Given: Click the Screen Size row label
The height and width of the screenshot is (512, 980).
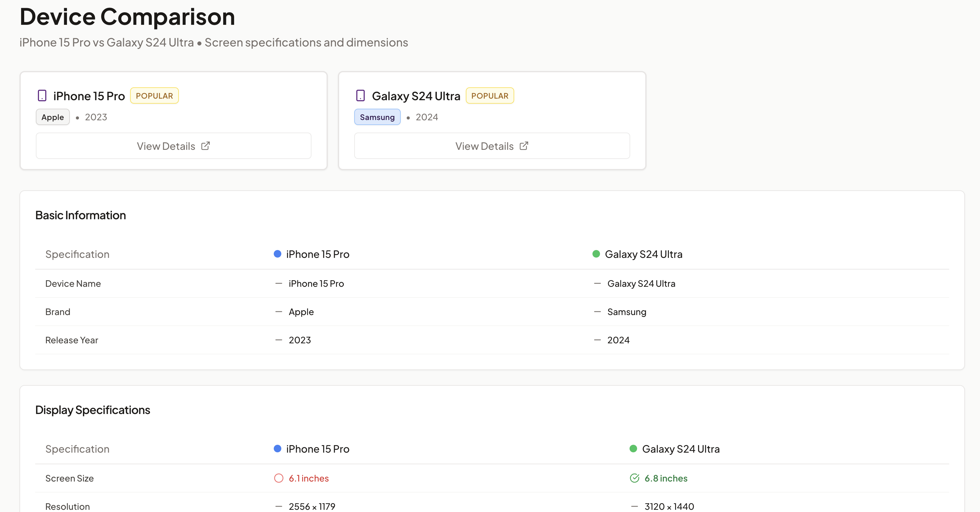Looking at the screenshot, I should click(69, 478).
